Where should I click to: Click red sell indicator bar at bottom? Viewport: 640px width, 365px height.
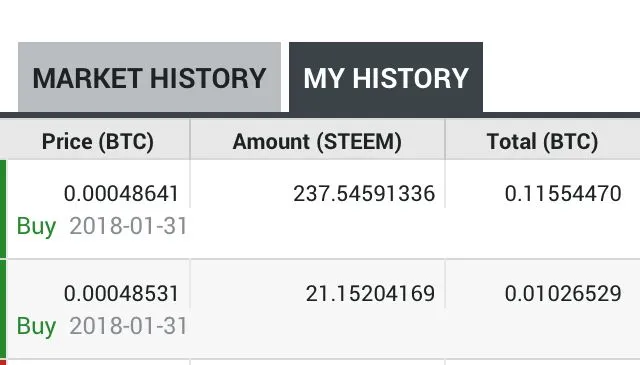pos(3,363)
